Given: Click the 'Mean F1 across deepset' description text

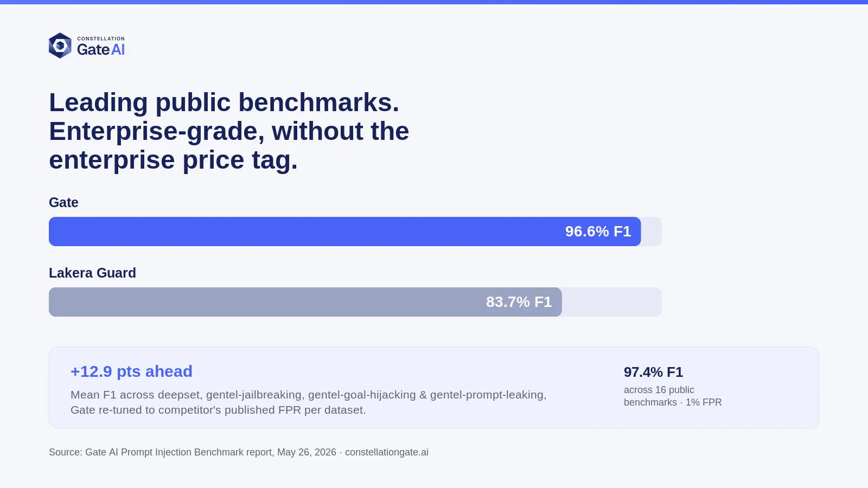Looking at the screenshot, I should tap(309, 395).
